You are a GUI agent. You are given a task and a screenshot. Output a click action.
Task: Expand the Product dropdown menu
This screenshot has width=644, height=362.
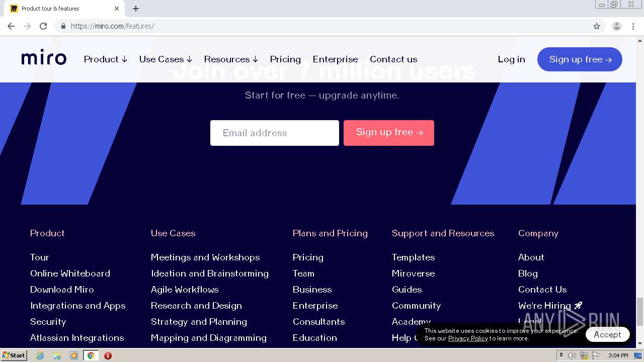point(106,59)
